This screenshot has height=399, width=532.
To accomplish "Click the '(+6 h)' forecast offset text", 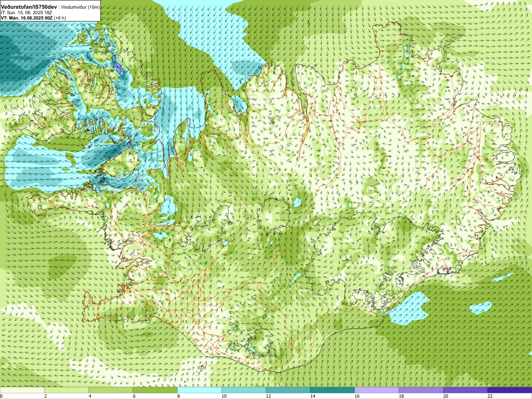I will point(60,18).
